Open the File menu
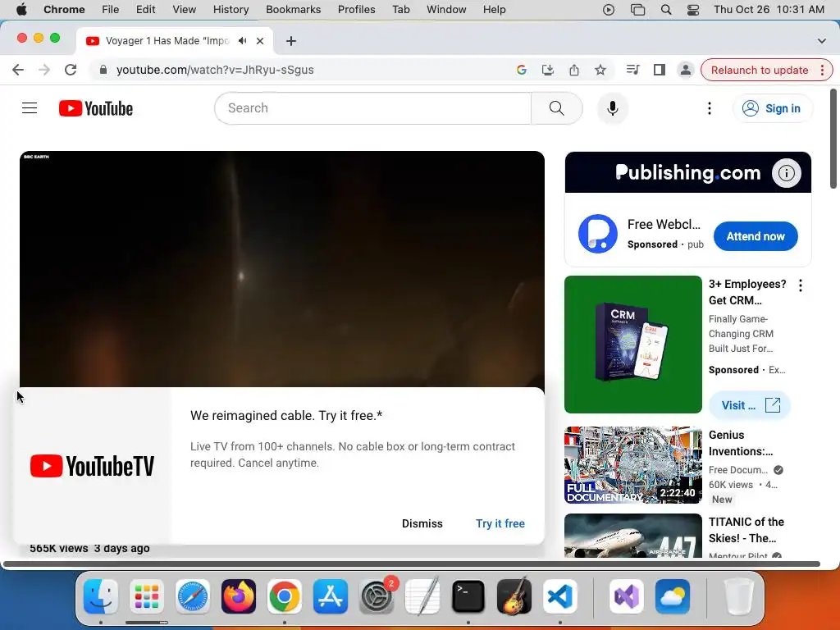Image resolution: width=840 pixels, height=630 pixels. coord(111,9)
